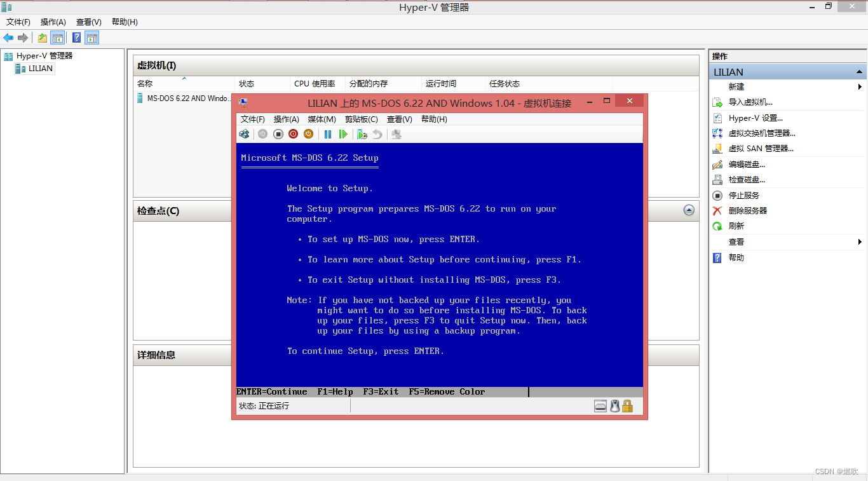This screenshot has width=868, height=481.
Task: Save the virtual machine state (orange icon)
Action: coord(308,134)
